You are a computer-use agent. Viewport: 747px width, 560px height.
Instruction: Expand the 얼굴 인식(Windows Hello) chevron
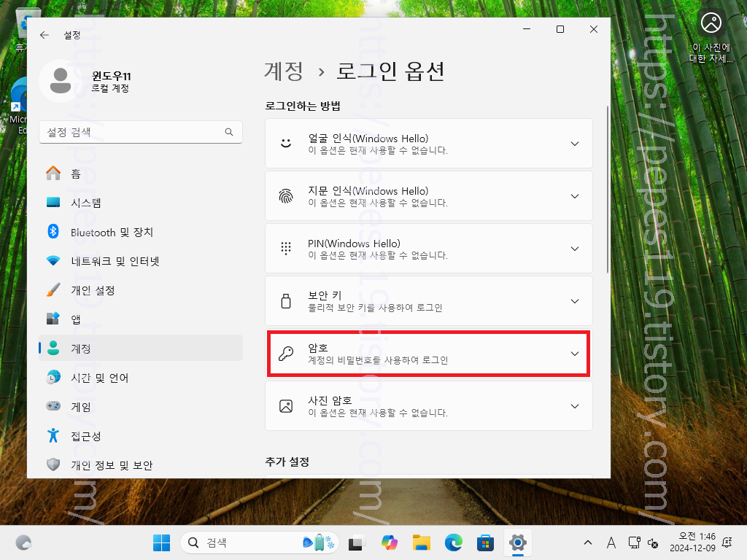pos(575,144)
